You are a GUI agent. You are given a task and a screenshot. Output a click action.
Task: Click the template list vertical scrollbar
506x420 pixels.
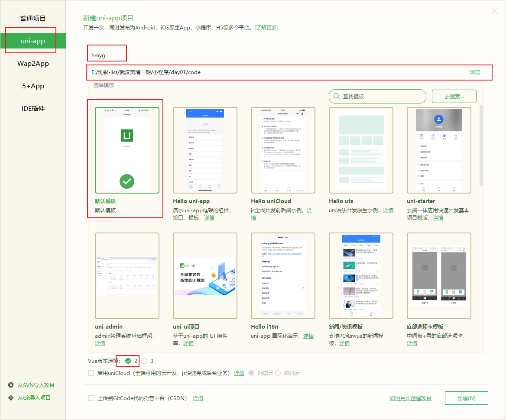click(x=481, y=145)
